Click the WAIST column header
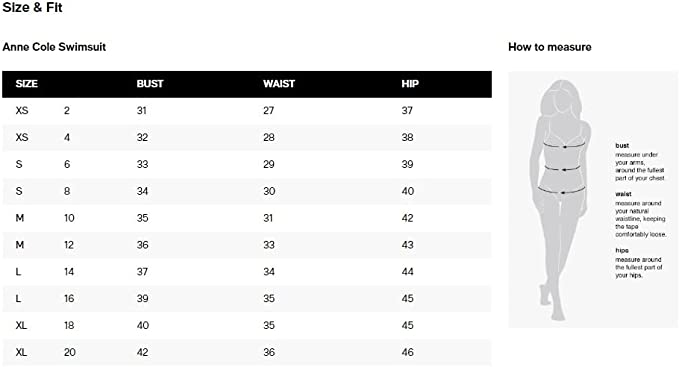This screenshot has width=679, height=367. coord(279,84)
